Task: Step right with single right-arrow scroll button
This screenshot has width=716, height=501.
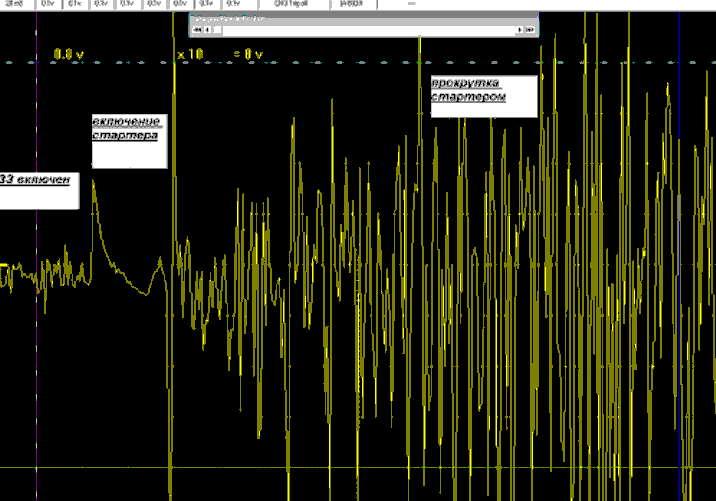Action: [520, 30]
